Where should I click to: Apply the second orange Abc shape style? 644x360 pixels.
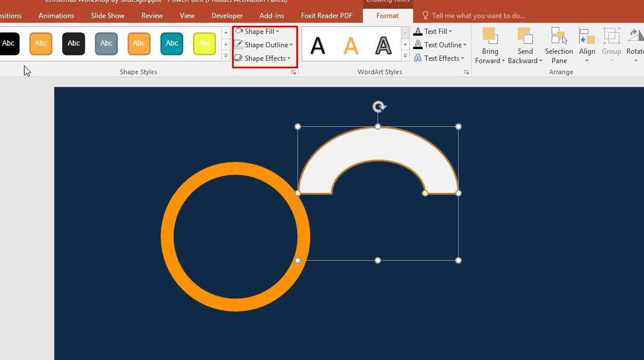point(139,44)
